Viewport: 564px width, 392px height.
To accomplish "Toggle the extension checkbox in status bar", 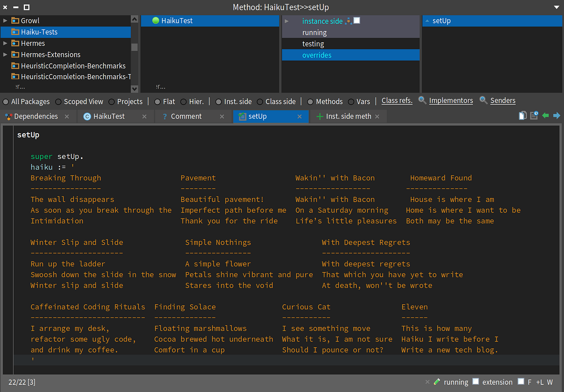I will [476, 381].
